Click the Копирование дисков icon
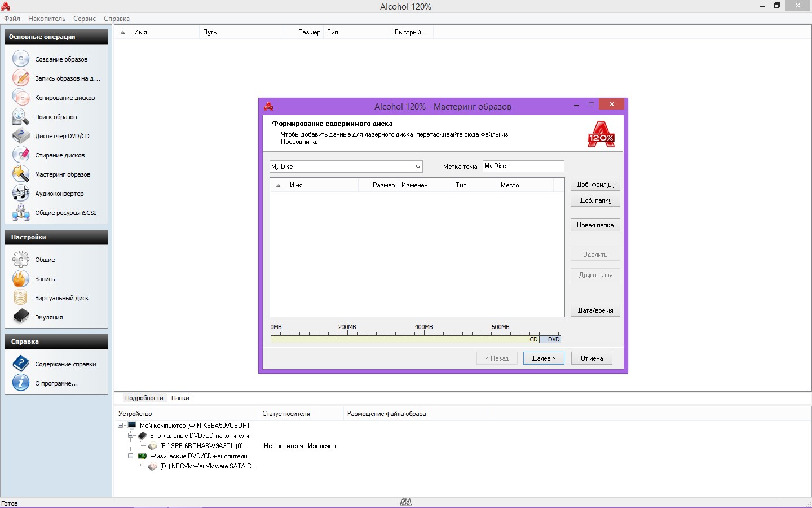The image size is (812, 508). tap(21, 97)
